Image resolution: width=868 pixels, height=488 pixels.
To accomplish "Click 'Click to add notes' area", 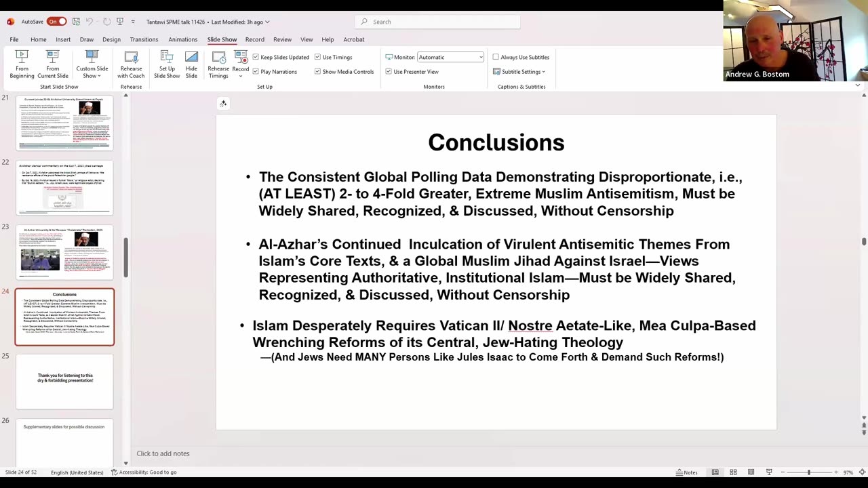I will point(163,453).
